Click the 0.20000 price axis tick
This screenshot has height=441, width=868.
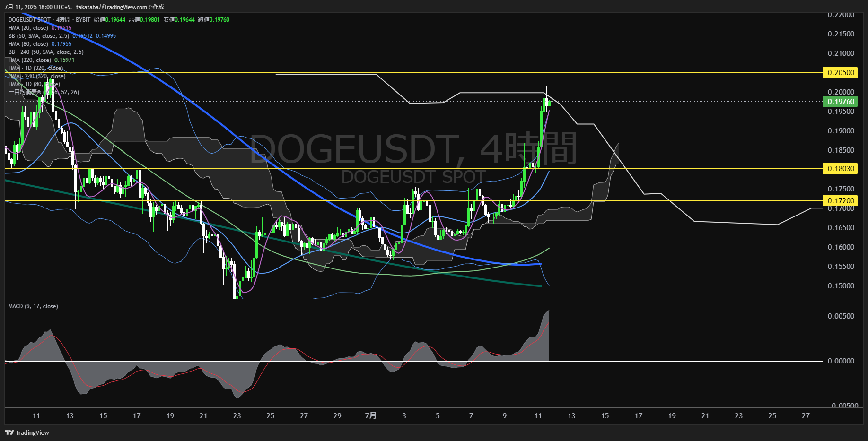point(841,92)
